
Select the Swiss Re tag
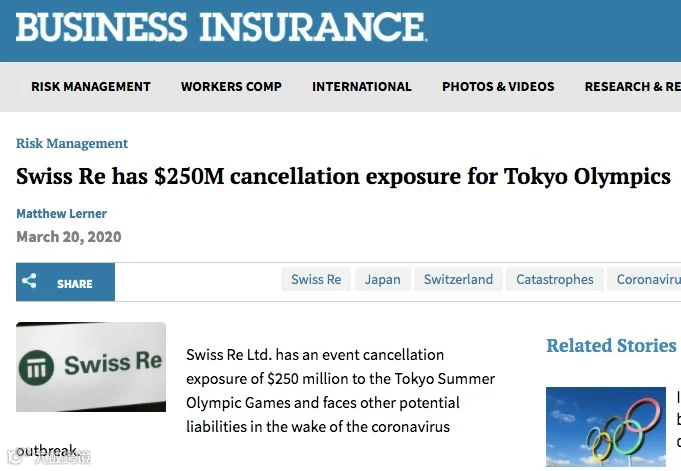pos(316,279)
